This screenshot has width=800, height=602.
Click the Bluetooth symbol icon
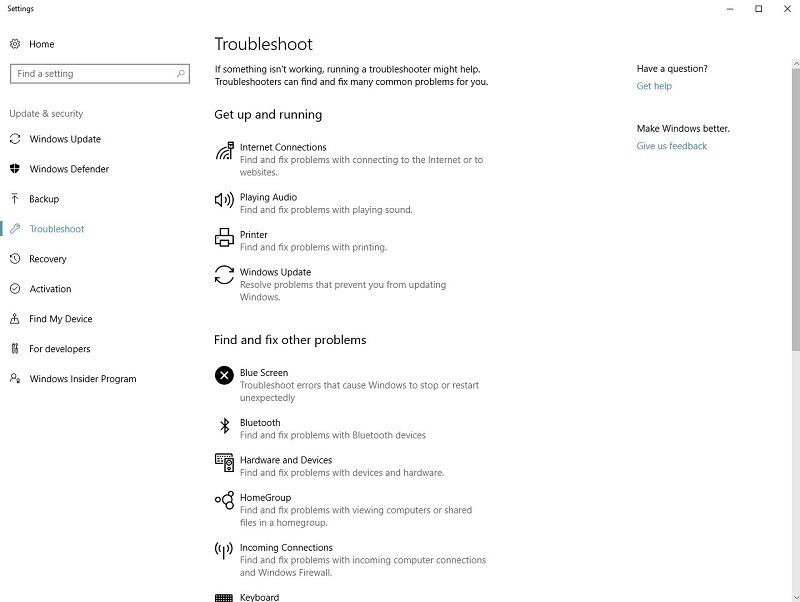(x=224, y=425)
